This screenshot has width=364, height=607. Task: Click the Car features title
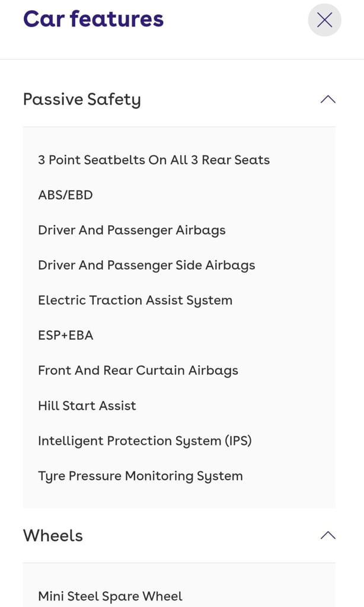point(93,19)
